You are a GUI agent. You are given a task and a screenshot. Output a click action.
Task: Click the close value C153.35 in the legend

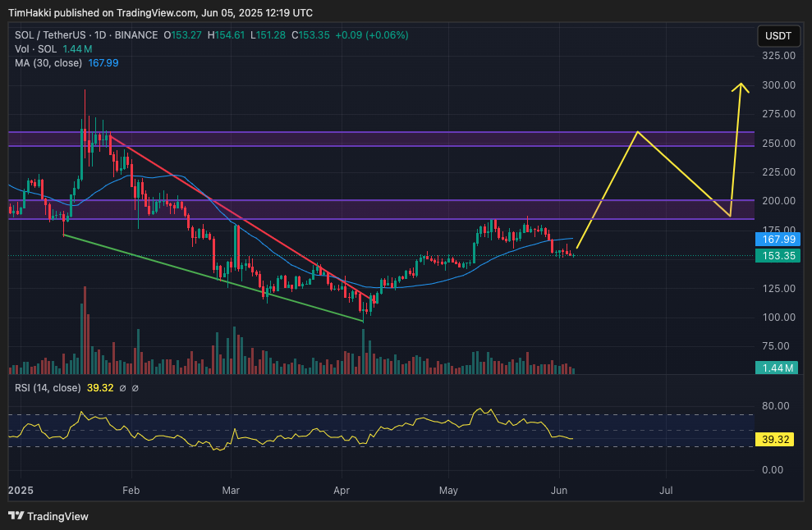coord(310,35)
